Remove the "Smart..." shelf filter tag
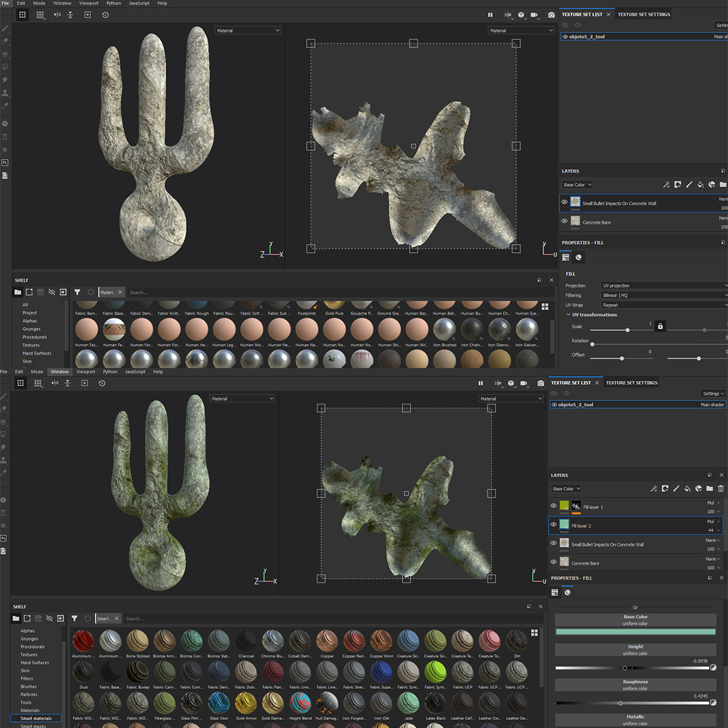Image resolution: width=728 pixels, height=728 pixels. (116, 618)
